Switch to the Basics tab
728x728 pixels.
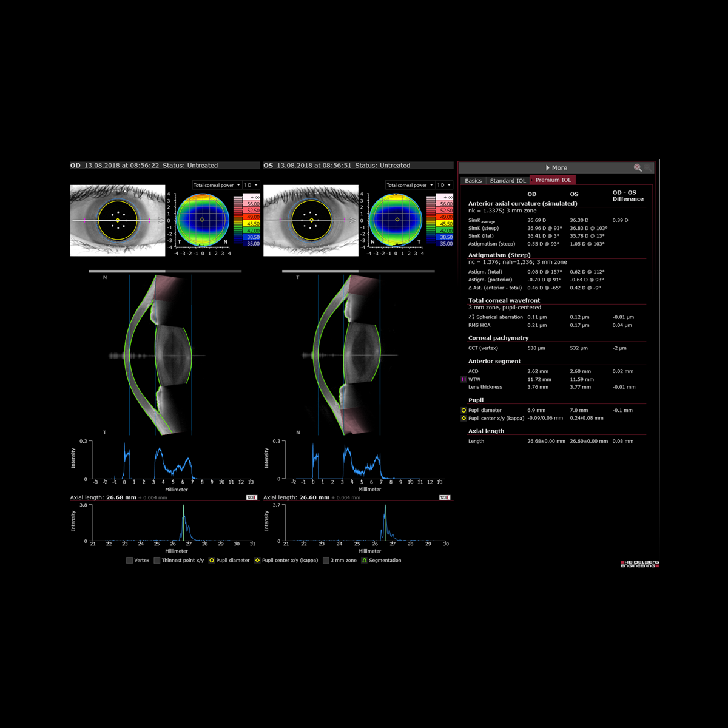click(473, 180)
